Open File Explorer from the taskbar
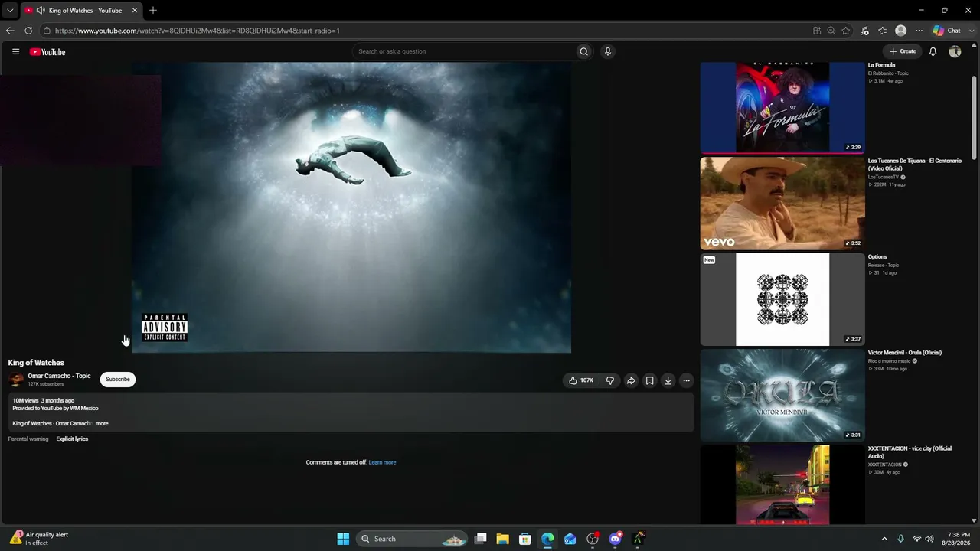The height and width of the screenshot is (551, 980). [x=503, y=539]
